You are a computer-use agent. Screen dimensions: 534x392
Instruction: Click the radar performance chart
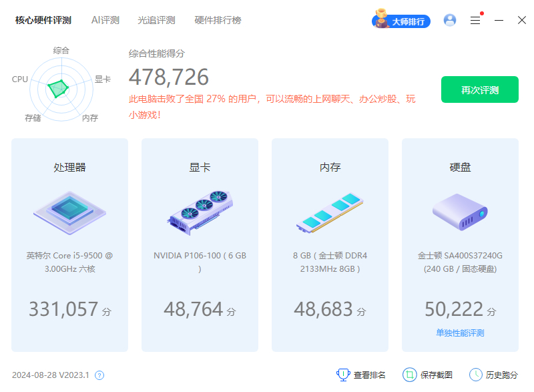tap(61, 89)
